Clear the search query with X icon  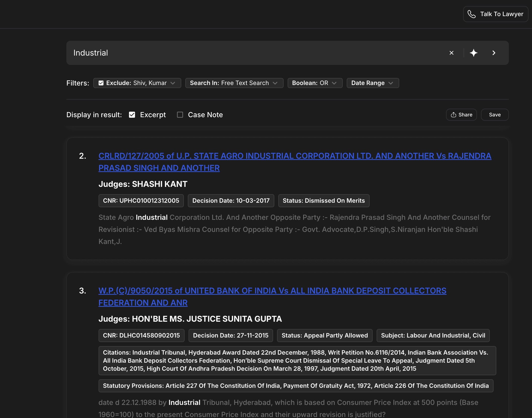pos(452,53)
